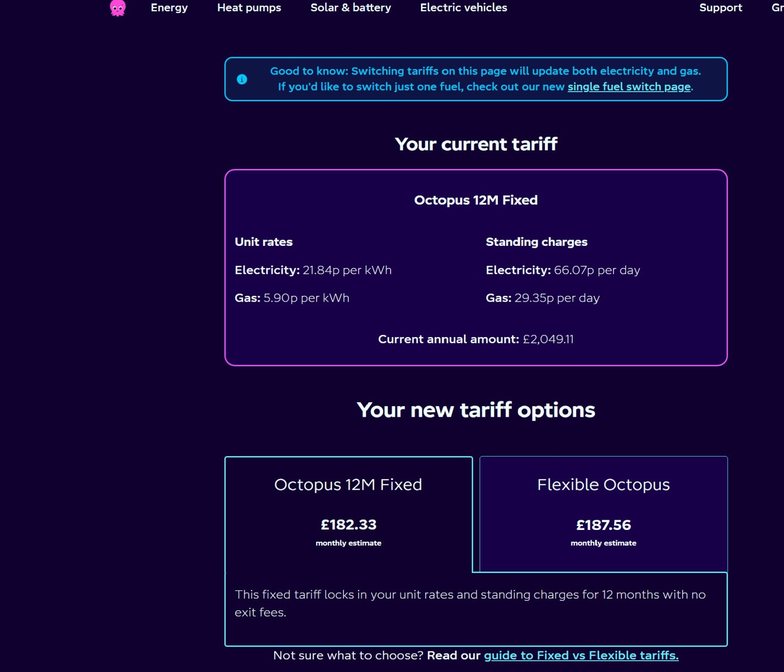
Task: Click the info icon in the Good to know banner
Action: 242,79
